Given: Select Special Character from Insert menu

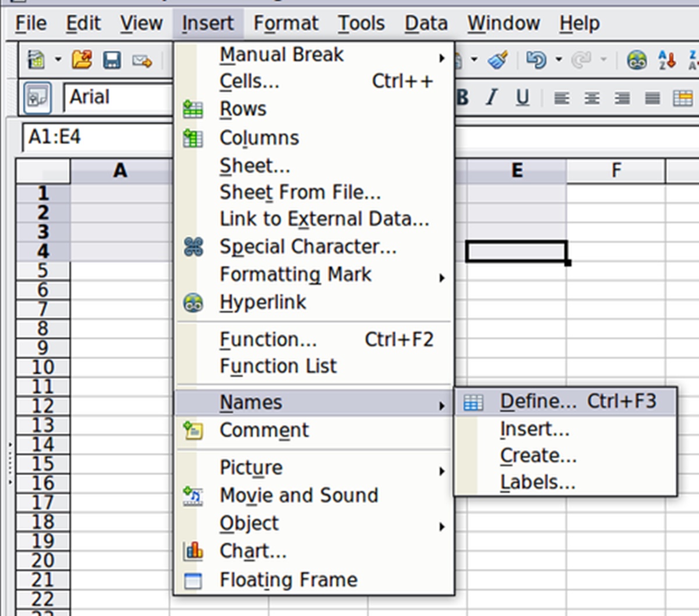Looking at the screenshot, I should (x=308, y=247).
